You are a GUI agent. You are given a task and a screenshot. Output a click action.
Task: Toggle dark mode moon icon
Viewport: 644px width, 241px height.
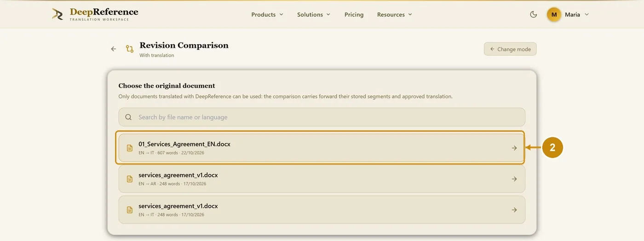[534, 14]
